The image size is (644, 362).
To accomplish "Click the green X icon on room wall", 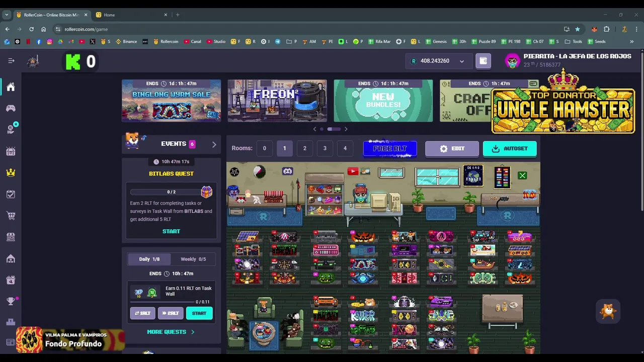I will pyautogui.click(x=522, y=175).
